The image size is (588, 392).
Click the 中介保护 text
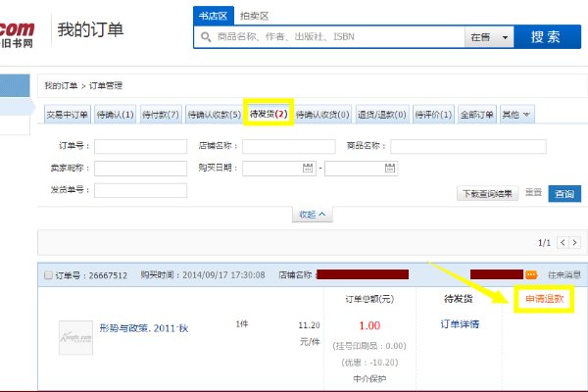tap(369, 379)
